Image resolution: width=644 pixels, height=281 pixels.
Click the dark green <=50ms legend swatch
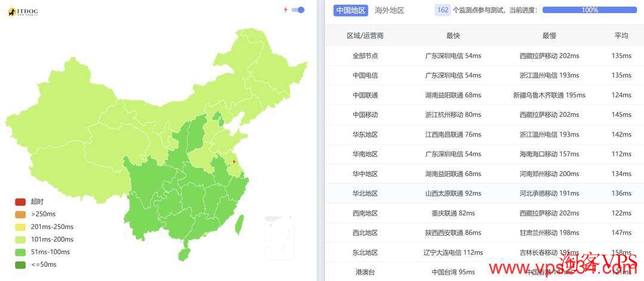click(x=20, y=264)
